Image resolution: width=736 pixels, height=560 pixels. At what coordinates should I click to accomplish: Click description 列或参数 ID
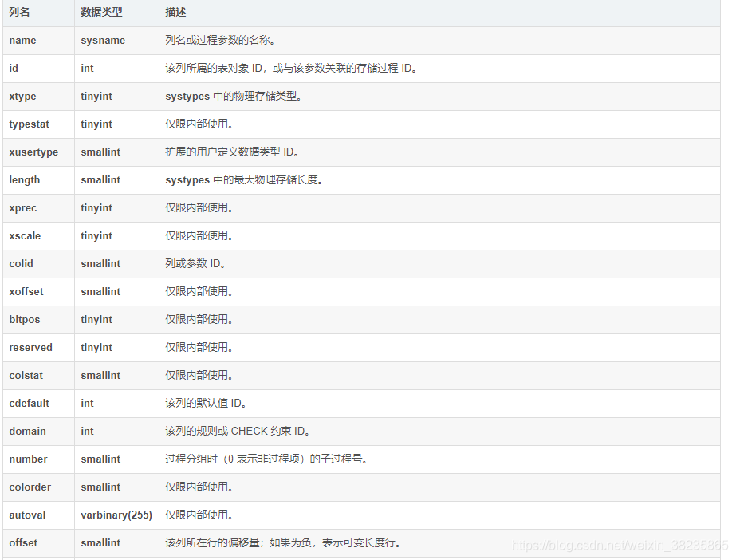[x=195, y=264]
